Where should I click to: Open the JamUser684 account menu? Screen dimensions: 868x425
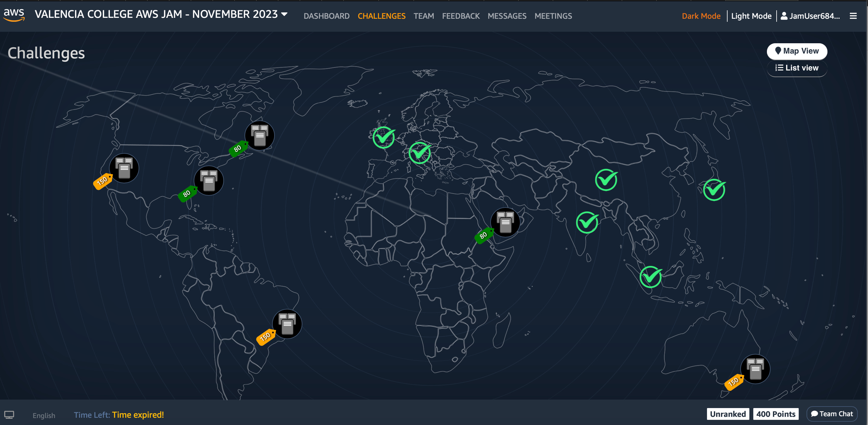tap(810, 16)
